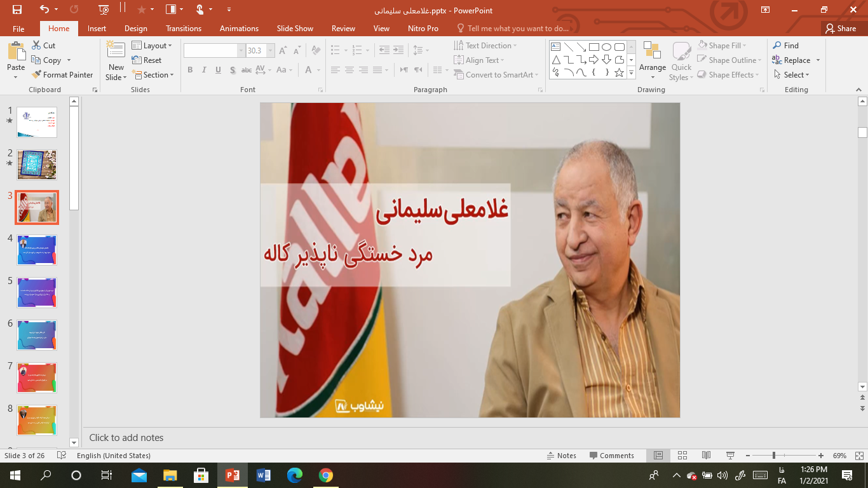Toggle the Comments pane button
The width and height of the screenshot is (868, 488).
(x=611, y=456)
